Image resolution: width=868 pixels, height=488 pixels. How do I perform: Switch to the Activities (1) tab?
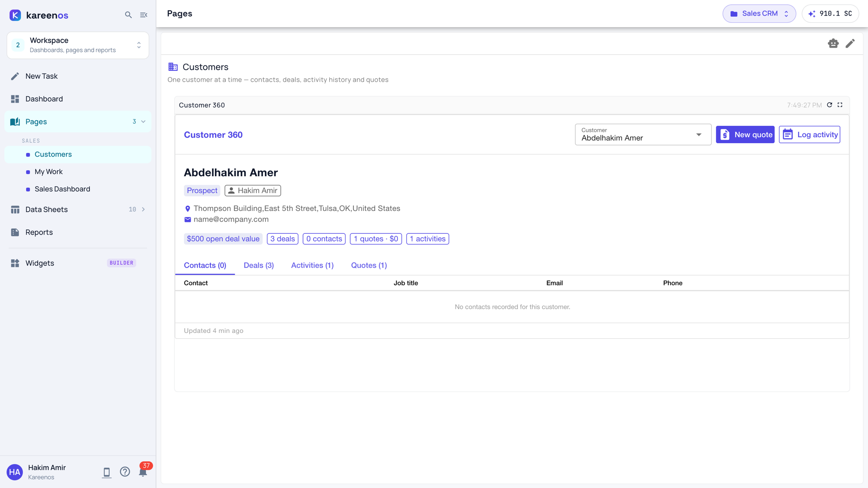tap(312, 265)
